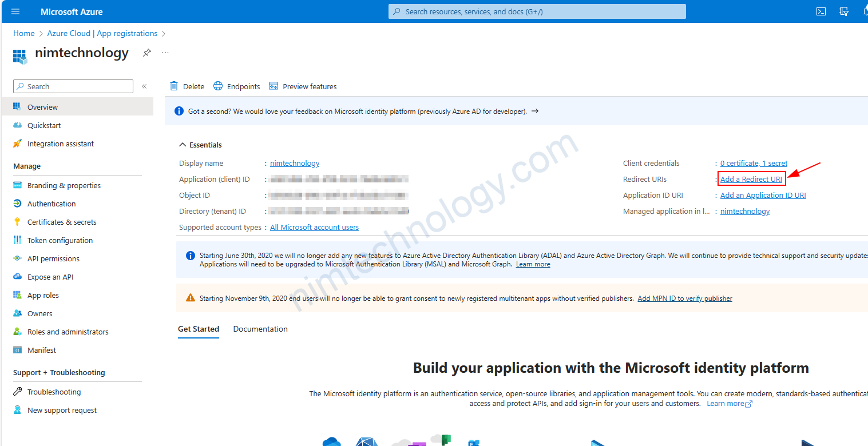This screenshot has height=446, width=868.
Task: Collapse the left sidebar with the chevron
Action: (x=144, y=86)
